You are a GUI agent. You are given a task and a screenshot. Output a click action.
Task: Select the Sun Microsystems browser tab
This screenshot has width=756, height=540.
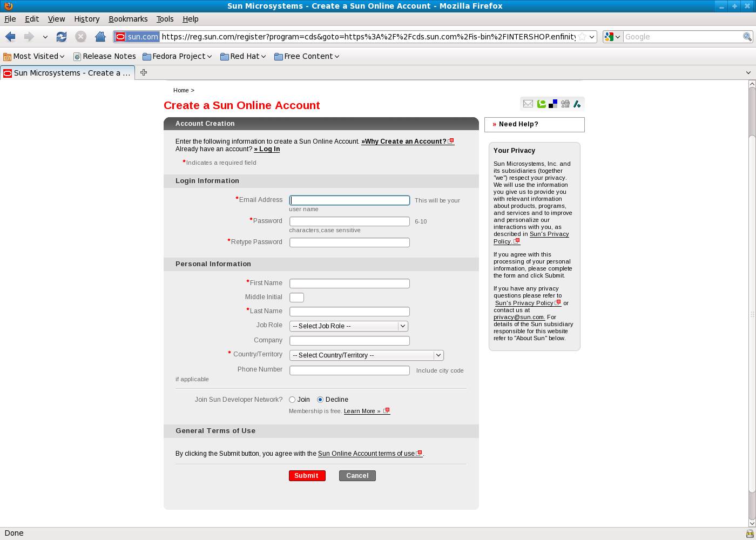(67, 73)
